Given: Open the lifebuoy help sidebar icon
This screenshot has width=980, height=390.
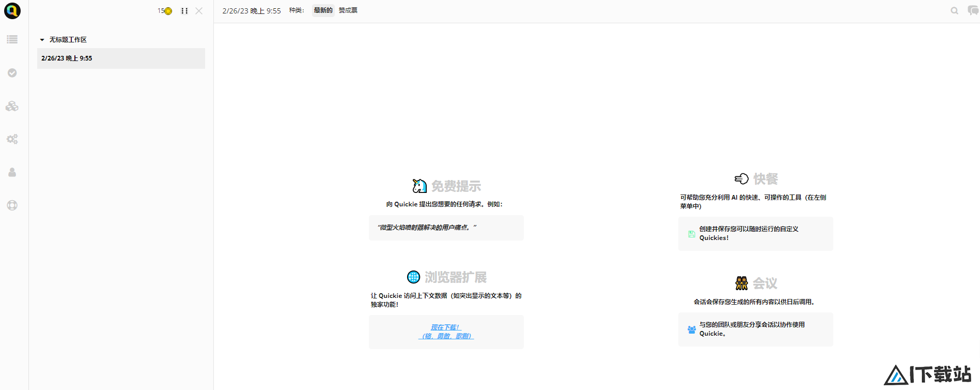Looking at the screenshot, I should point(12,205).
